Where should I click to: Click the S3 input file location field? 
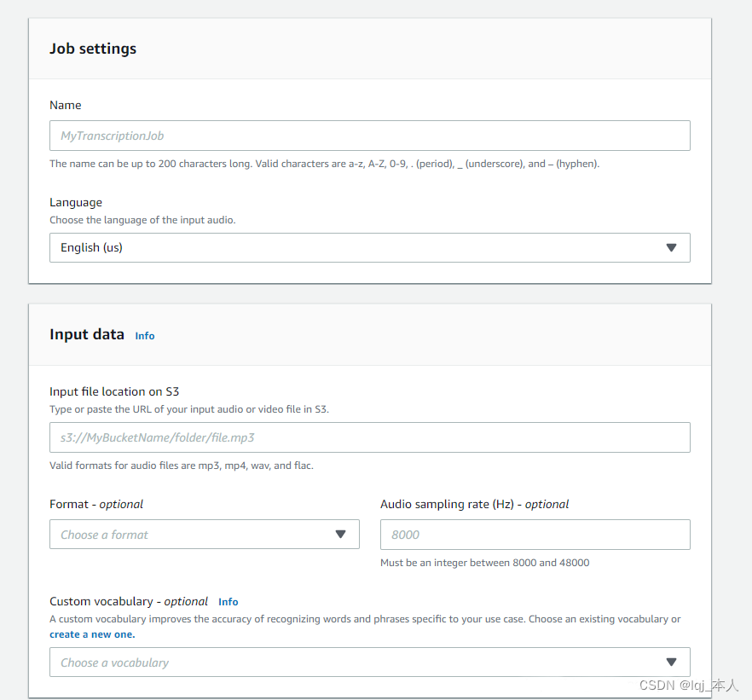(369, 437)
